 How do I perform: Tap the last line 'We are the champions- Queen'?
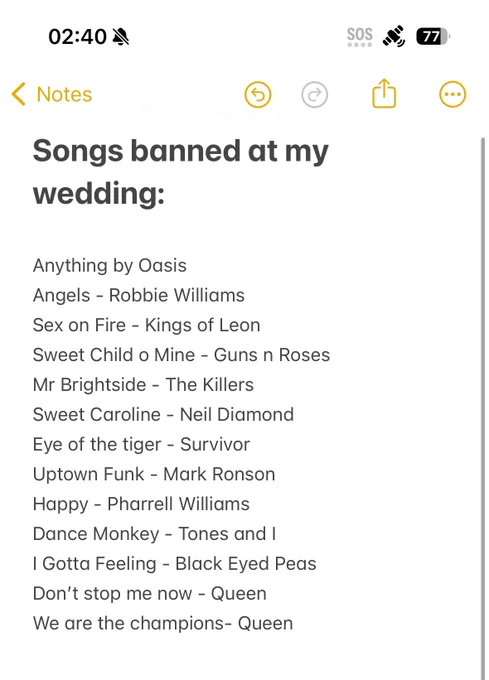point(163,624)
